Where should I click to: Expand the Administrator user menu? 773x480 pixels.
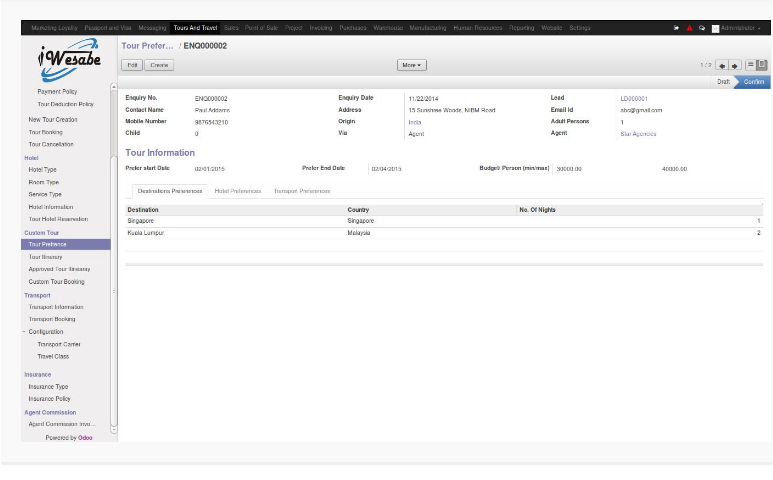[x=741, y=28]
